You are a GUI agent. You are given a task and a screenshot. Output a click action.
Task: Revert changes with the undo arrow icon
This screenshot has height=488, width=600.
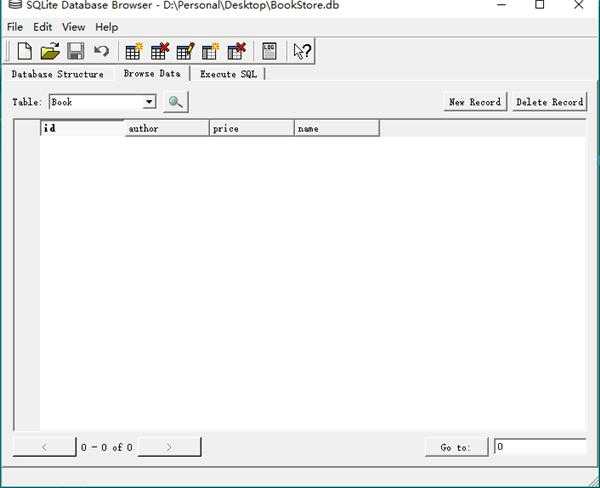click(101, 51)
